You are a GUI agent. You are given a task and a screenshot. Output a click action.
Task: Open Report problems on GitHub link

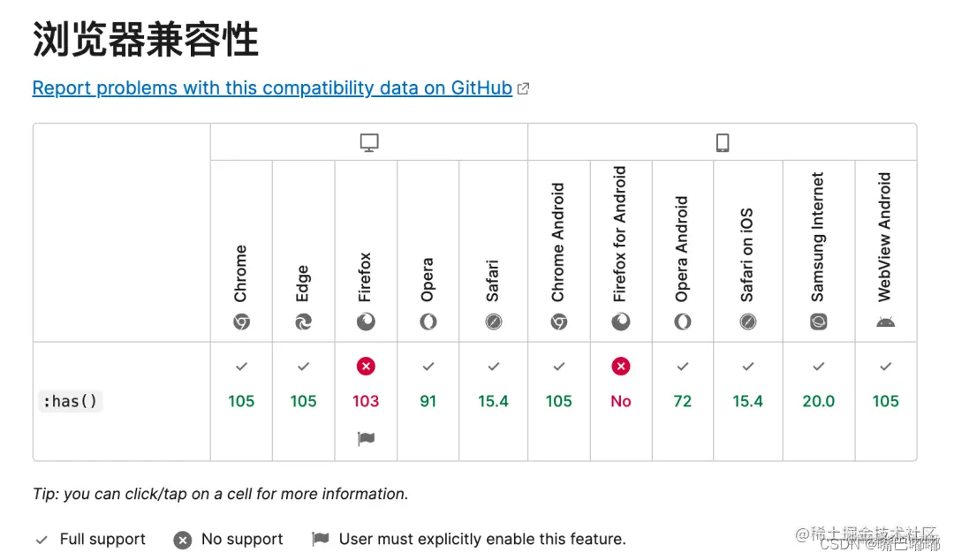pos(272,88)
